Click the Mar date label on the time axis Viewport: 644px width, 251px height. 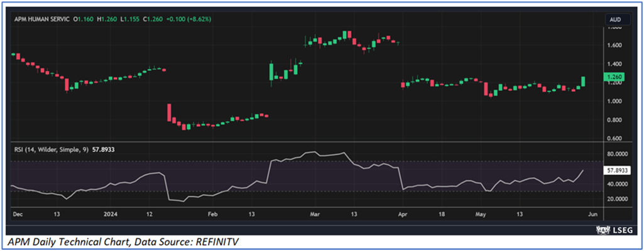click(315, 214)
